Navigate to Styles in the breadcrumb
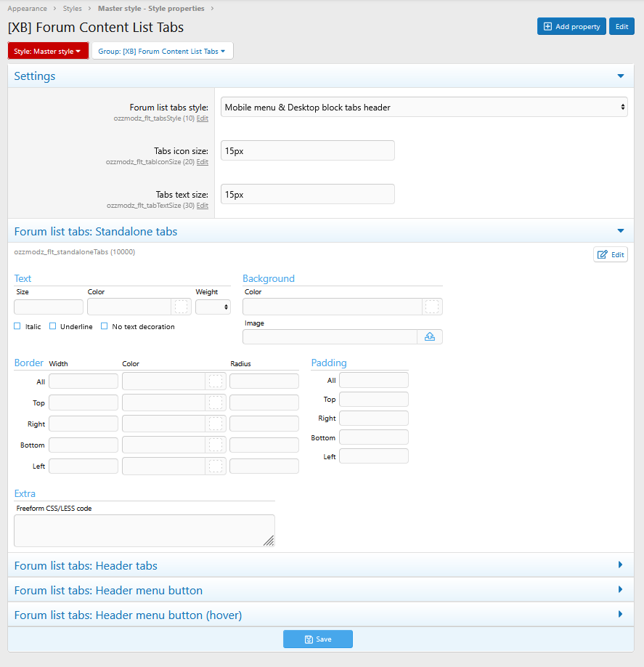This screenshot has height=667, width=644. click(73, 9)
